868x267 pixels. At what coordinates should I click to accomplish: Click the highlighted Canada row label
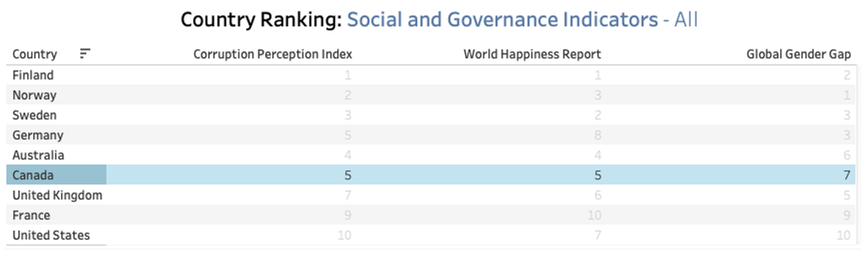pyautogui.click(x=33, y=175)
